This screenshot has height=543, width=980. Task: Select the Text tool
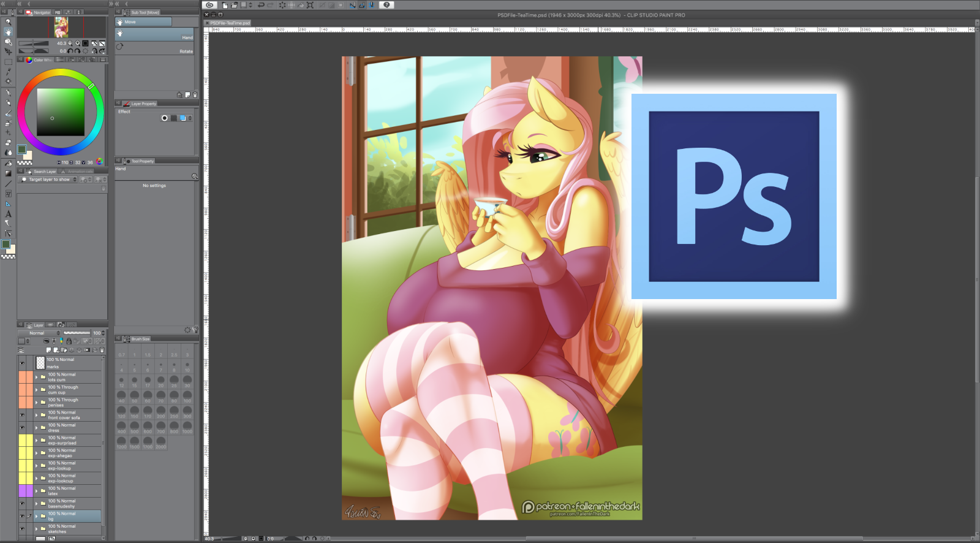pos(8,214)
